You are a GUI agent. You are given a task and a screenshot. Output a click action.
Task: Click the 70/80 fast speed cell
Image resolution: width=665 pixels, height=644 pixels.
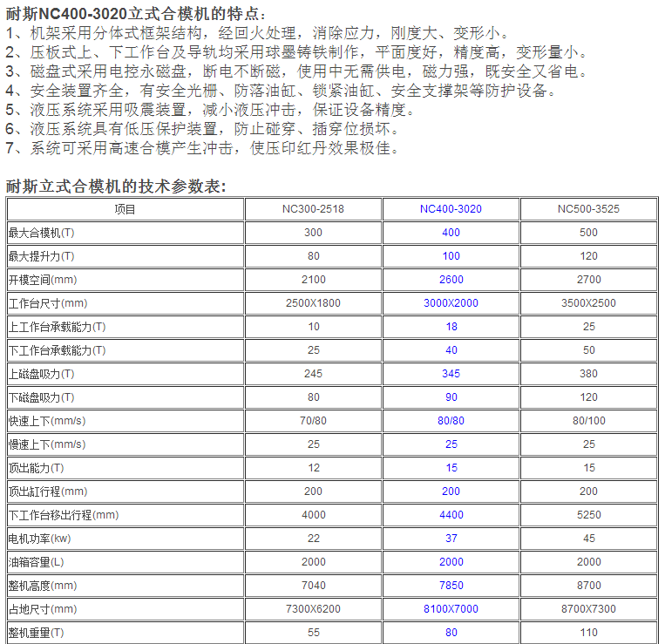click(x=313, y=421)
